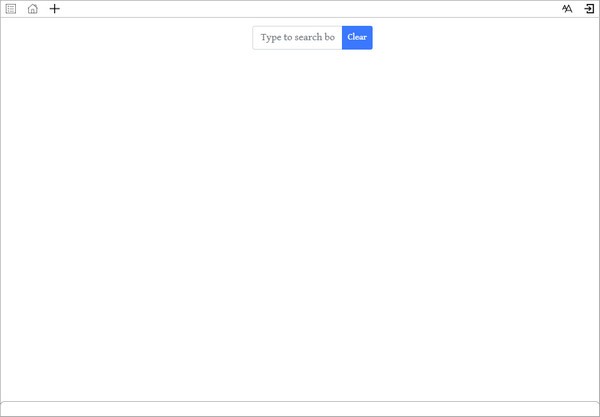Focus the 'Type to search' input field
This screenshot has height=417, width=600.
coord(297,38)
